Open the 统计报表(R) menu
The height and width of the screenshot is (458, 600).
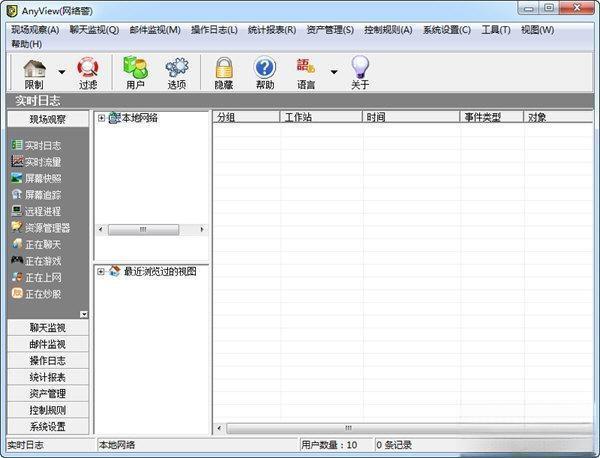point(272,30)
